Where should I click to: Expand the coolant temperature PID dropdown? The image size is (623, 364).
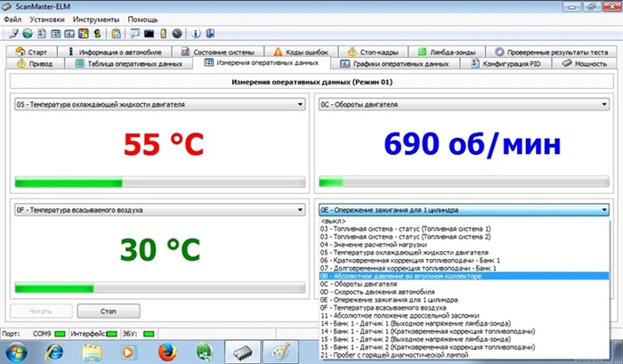coord(300,104)
